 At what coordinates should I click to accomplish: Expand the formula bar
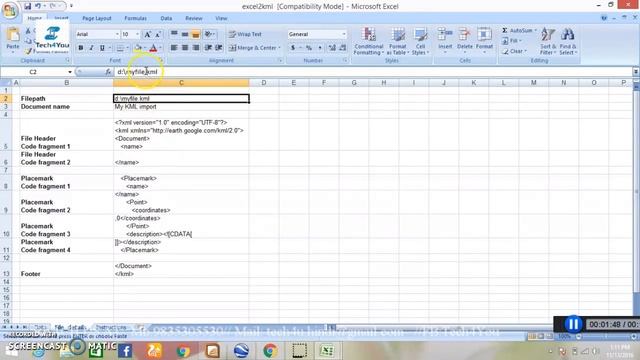pyautogui.click(x=636, y=72)
